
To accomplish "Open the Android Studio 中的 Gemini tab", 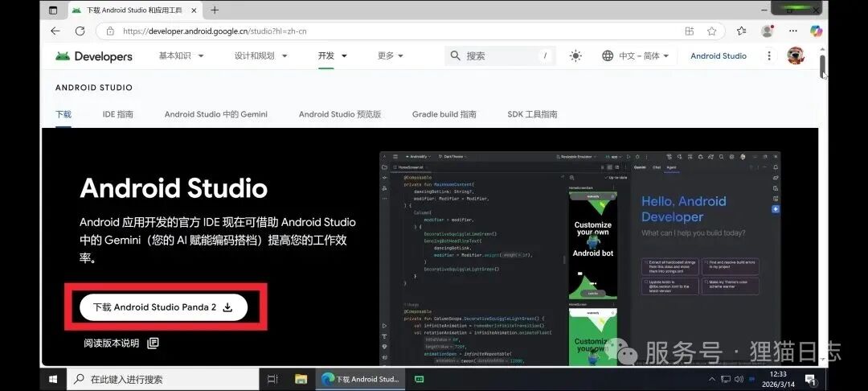I will coord(216,114).
